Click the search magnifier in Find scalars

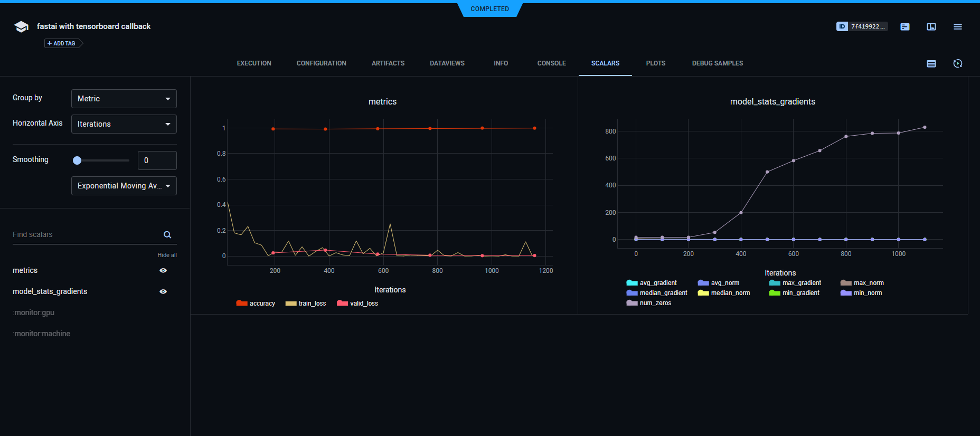[x=167, y=235]
